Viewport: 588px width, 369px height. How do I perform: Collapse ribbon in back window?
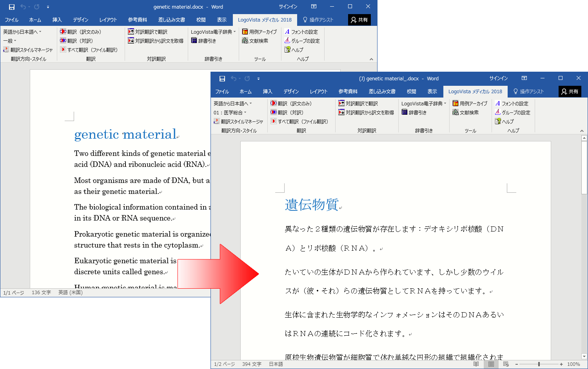[371, 59]
